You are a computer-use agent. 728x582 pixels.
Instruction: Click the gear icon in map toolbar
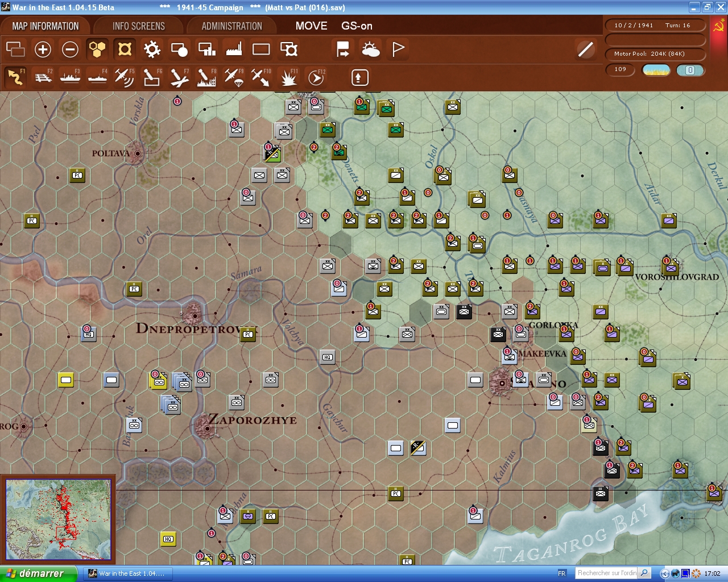pyautogui.click(x=152, y=49)
